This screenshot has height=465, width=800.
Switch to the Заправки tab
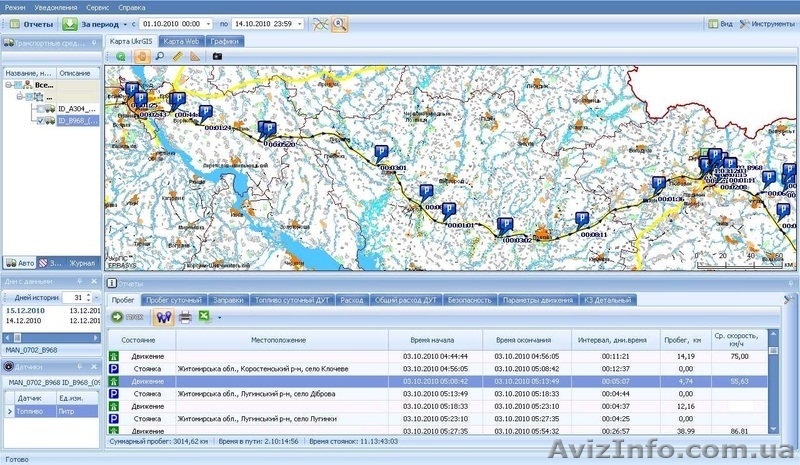click(x=228, y=300)
